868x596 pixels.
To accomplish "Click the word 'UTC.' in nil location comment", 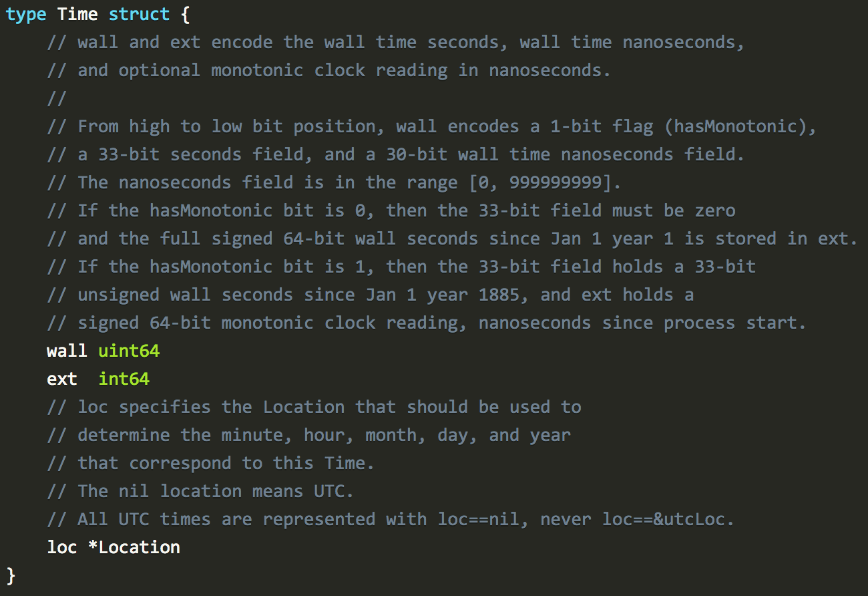I will pos(334,491).
